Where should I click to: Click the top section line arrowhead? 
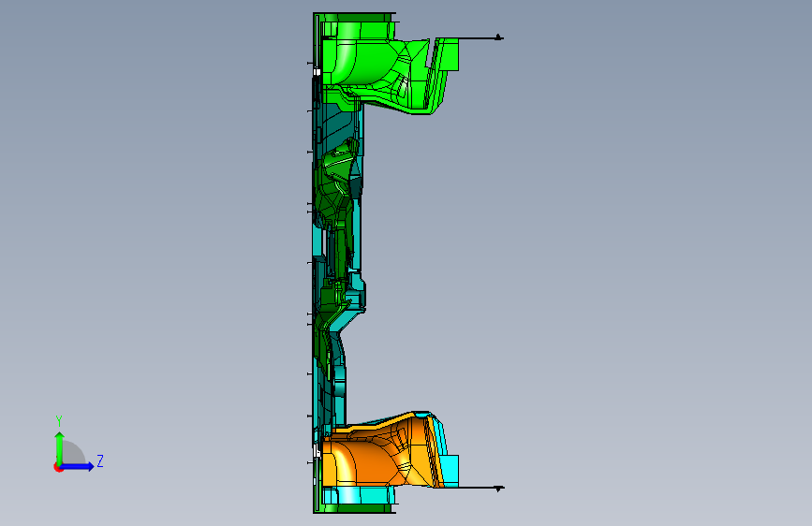(x=498, y=37)
